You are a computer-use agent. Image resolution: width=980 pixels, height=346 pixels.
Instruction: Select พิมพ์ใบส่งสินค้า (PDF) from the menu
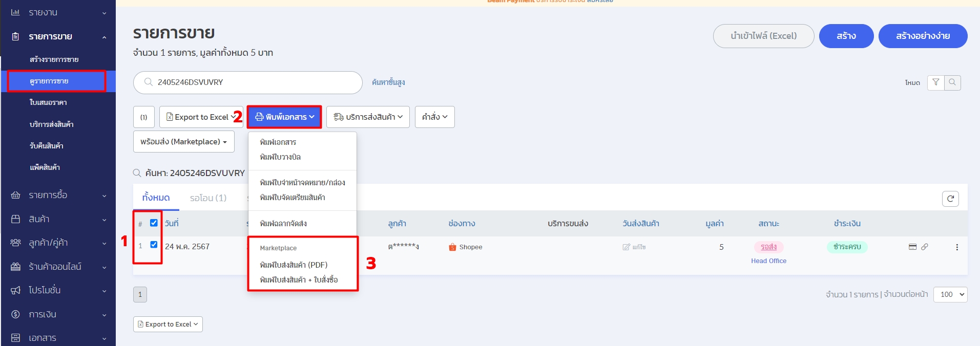click(x=294, y=265)
